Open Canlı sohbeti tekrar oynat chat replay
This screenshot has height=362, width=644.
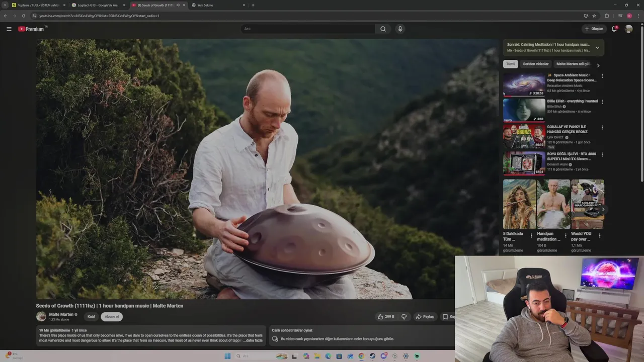362,335
